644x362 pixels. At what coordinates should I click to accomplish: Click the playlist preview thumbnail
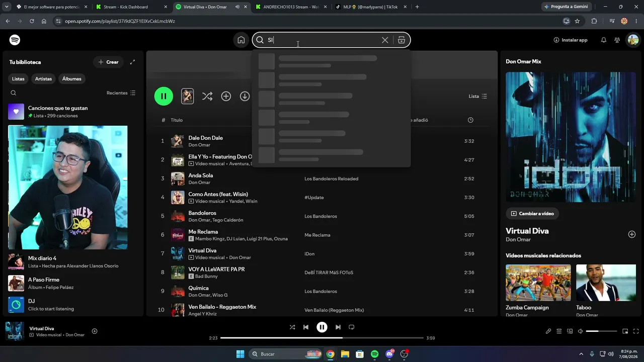(187, 96)
